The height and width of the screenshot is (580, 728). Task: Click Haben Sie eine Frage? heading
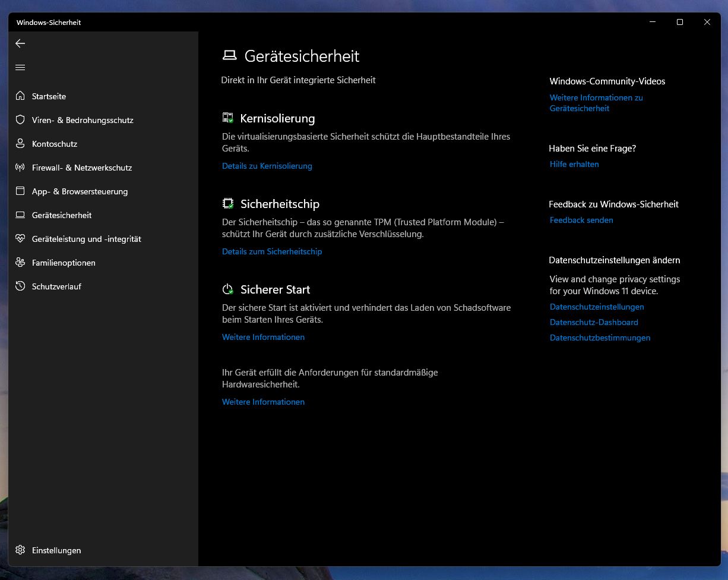(593, 149)
